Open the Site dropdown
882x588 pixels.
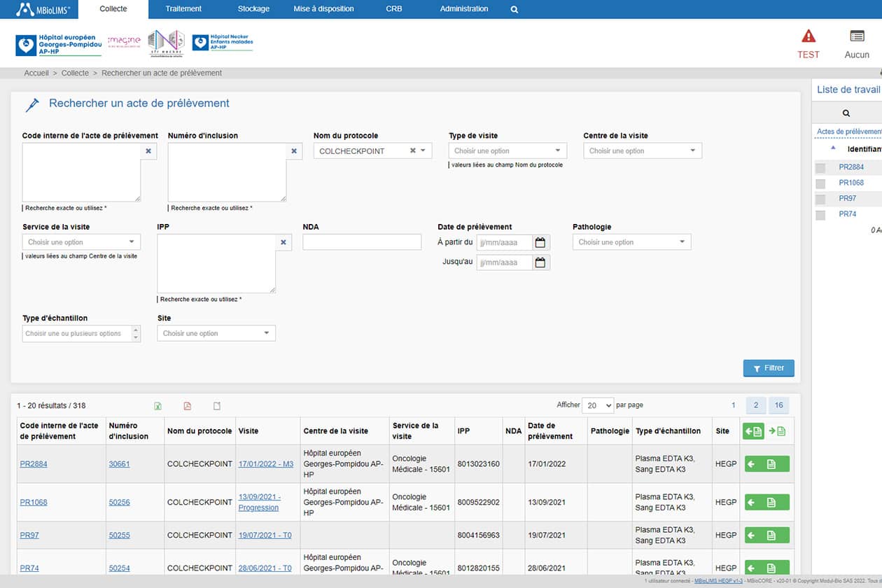[x=216, y=334]
